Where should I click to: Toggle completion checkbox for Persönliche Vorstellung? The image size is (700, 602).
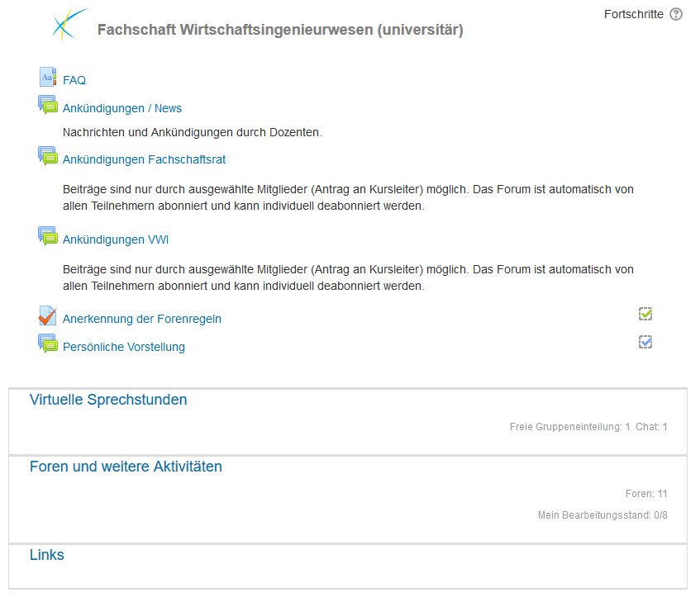645,342
